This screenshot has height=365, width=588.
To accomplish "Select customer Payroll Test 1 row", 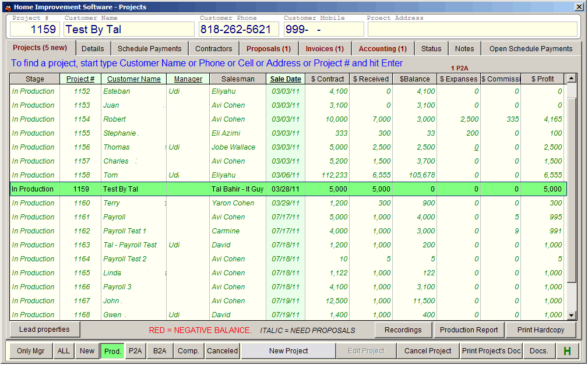I will [288, 231].
